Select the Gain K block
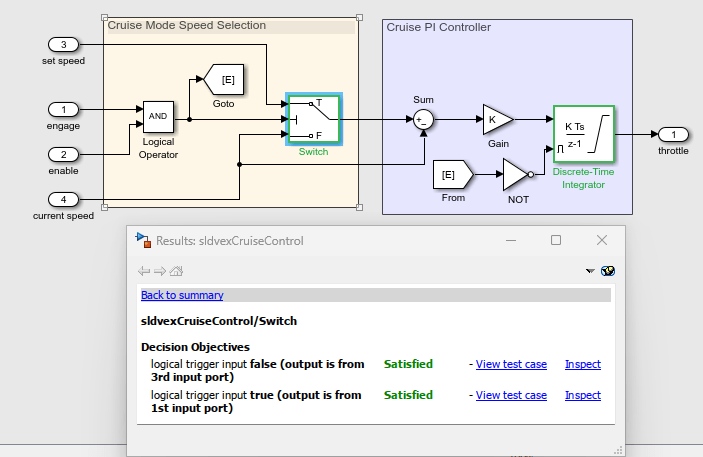The image size is (703, 457). click(497, 118)
